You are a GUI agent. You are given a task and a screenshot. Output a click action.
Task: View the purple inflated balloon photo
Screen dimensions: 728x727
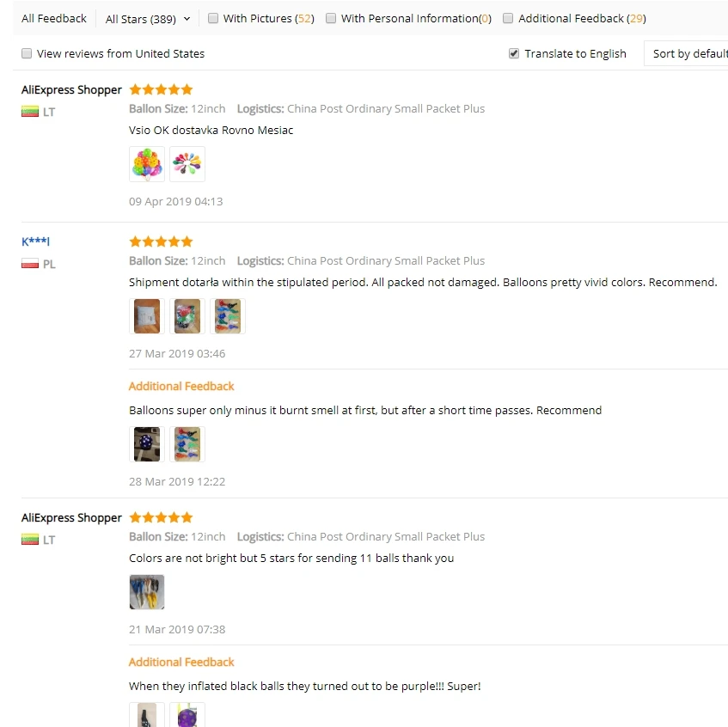coord(187,715)
